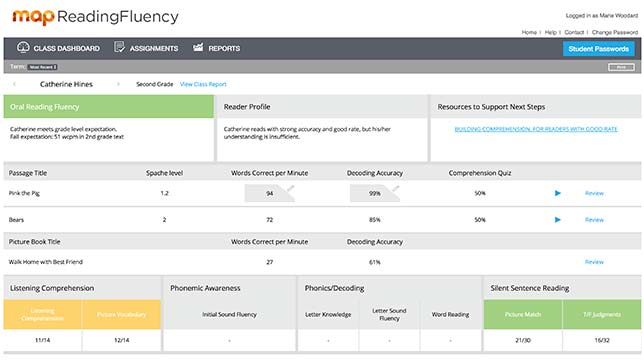Select Resources to Support Next Steps header
This screenshot has width=644, height=361.
[x=536, y=107]
